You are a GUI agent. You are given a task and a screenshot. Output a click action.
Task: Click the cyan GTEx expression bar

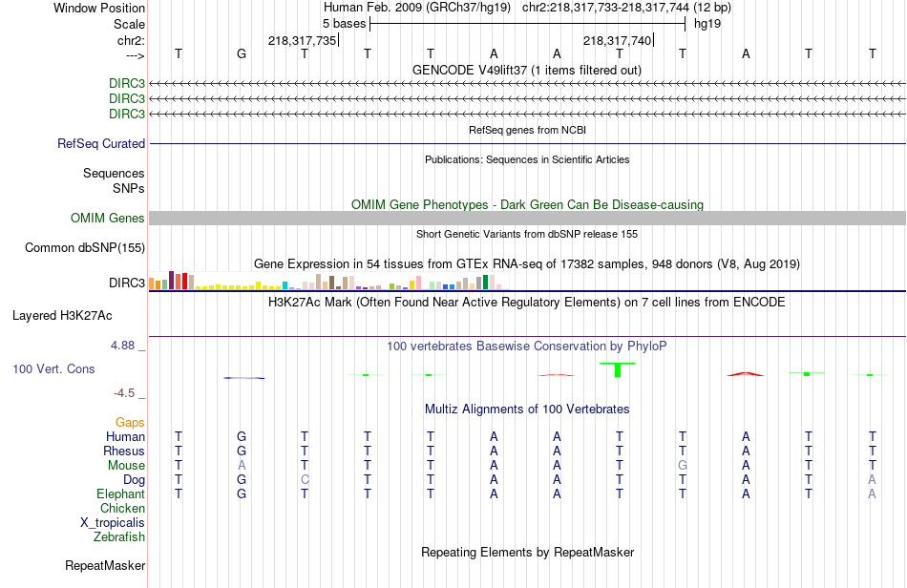[x=285, y=285]
